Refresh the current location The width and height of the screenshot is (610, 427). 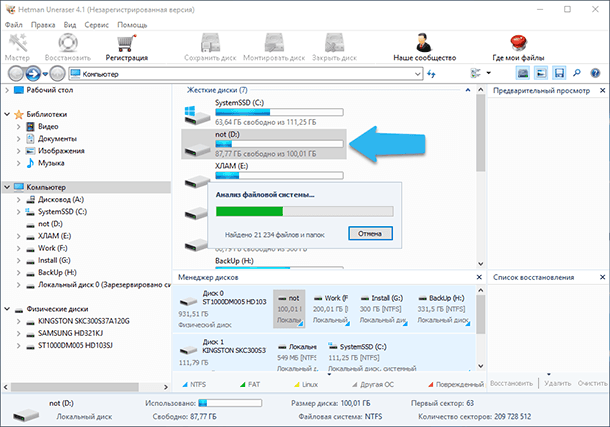click(431, 74)
